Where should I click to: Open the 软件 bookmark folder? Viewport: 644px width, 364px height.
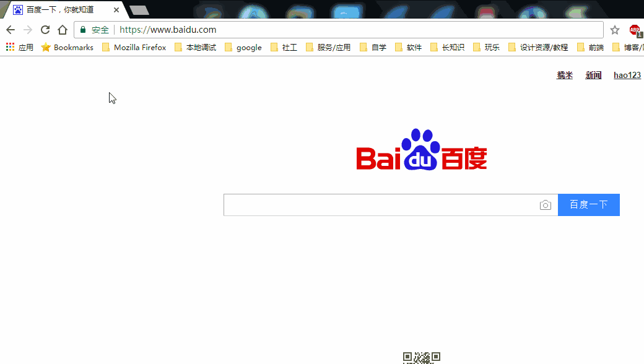pos(408,47)
